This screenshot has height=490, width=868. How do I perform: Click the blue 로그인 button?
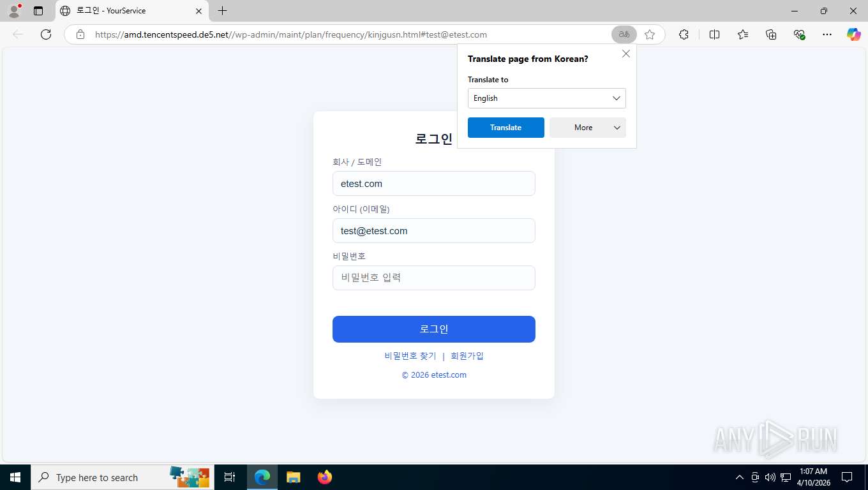pyautogui.click(x=434, y=329)
